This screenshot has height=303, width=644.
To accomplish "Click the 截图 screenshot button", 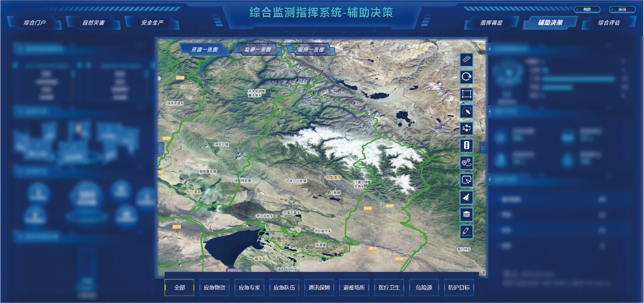I will click(587, 9).
